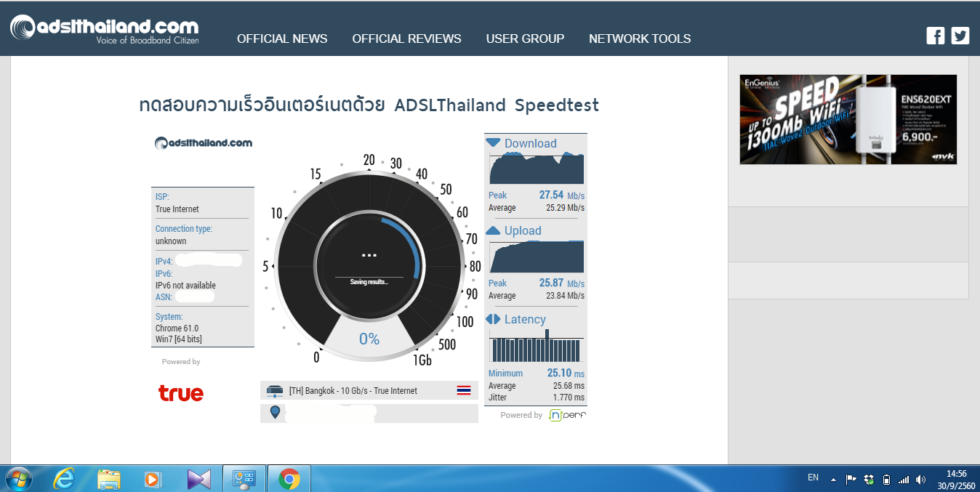Show hidden tray icons arrow
980x492 pixels.
pos(833,480)
